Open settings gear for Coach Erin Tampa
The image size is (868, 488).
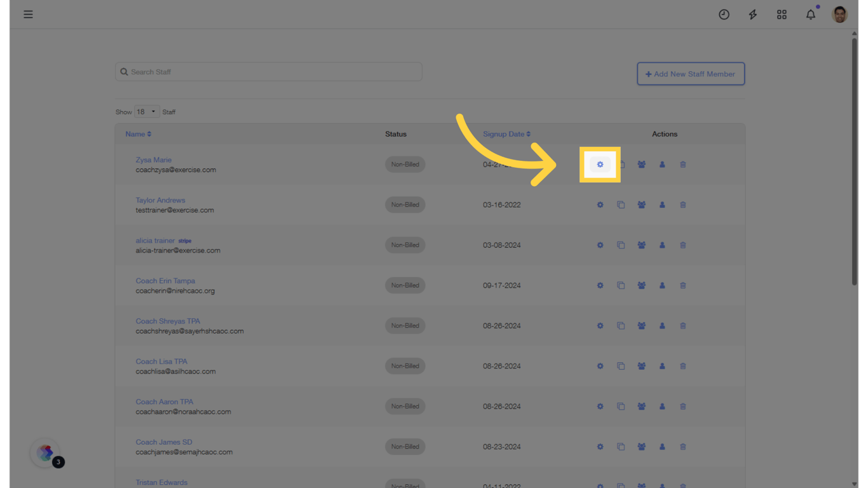point(600,285)
